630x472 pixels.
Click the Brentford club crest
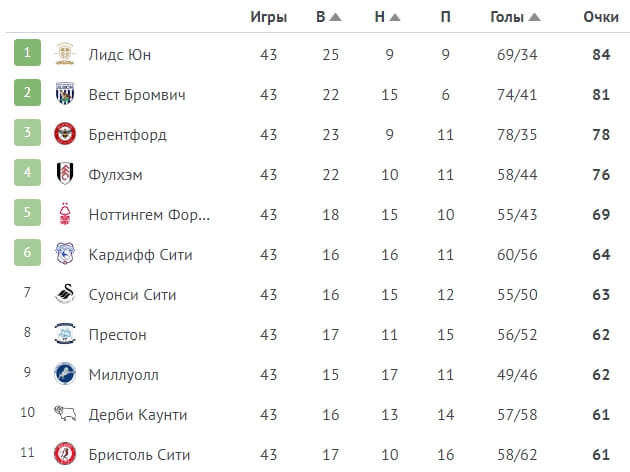click(x=65, y=134)
